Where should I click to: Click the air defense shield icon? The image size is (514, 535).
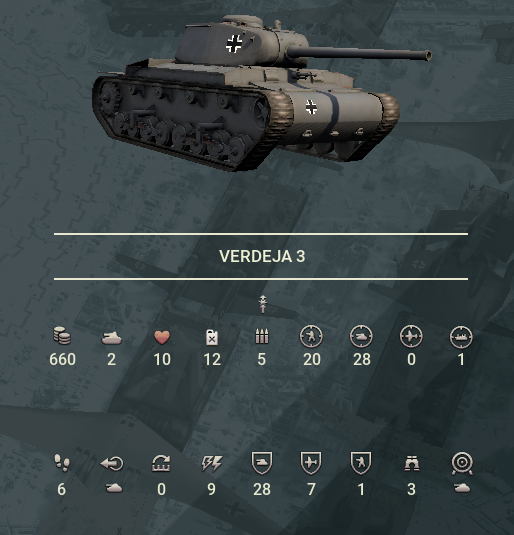tap(311, 463)
